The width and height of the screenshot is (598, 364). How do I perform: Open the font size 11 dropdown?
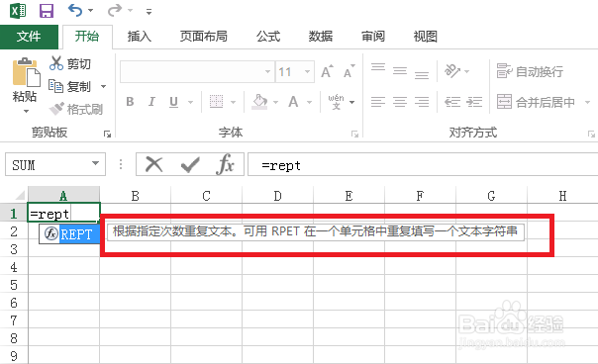(x=307, y=71)
